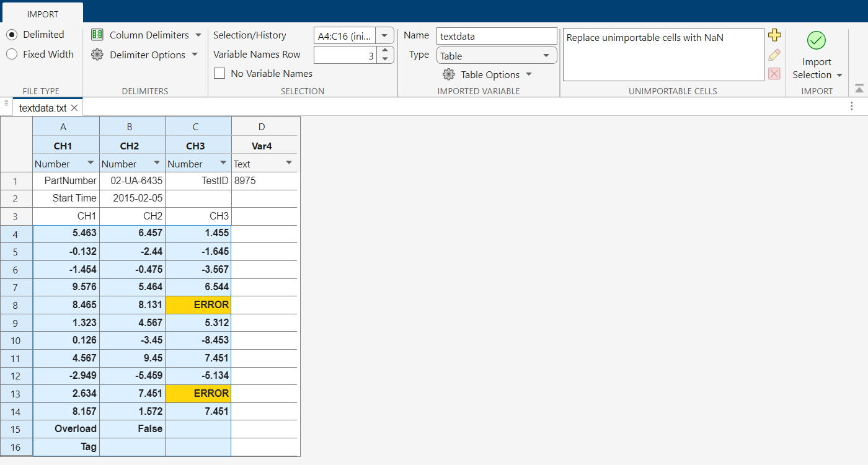The width and height of the screenshot is (868, 465).
Task: Select the Fixed Width radio button
Action: pyautogui.click(x=12, y=55)
